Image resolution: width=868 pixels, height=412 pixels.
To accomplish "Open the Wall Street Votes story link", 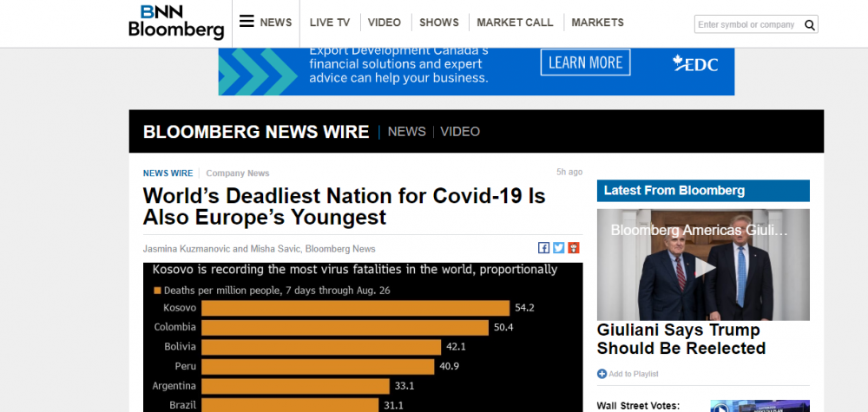I will [638, 406].
